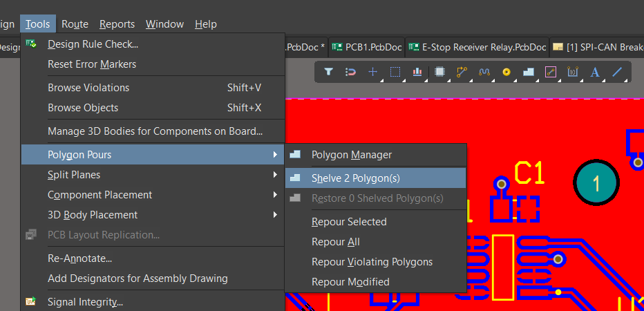Choose Browse Violations entry
Image resolution: width=644 pixels, height=311 pixels.
(153, 88)
